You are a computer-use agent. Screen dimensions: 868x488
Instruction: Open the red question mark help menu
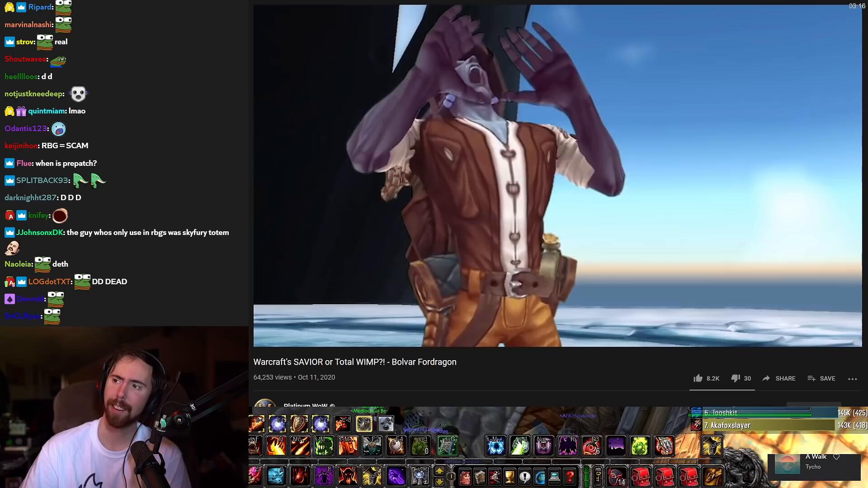[570, 476]
